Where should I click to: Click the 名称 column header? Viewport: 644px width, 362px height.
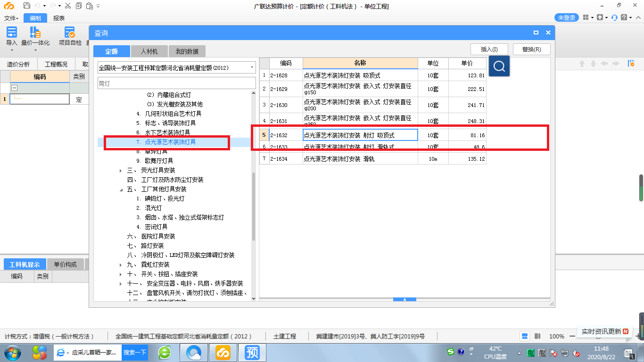point(360,63)
